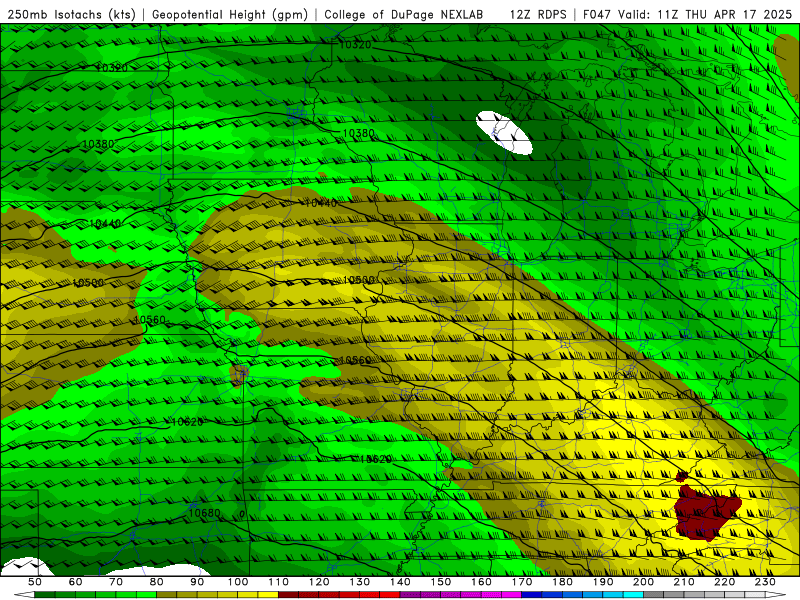Click the 180 value on the legend
Image resolution: width=800 pixels, height=600 pixels.
(x=562, y=582)
